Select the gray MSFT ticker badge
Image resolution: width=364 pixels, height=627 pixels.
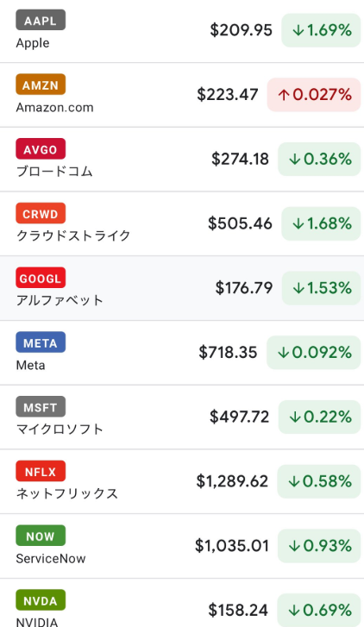[41, 407]
